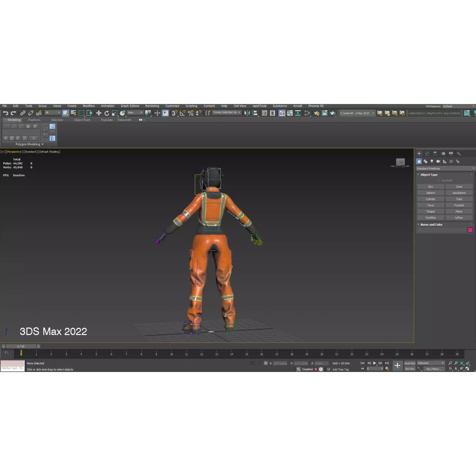Image resolution: width=476 pixels, height=476 pixels.
Task: Open the Workspaces Default dropdown
Action: coord(458,106)
